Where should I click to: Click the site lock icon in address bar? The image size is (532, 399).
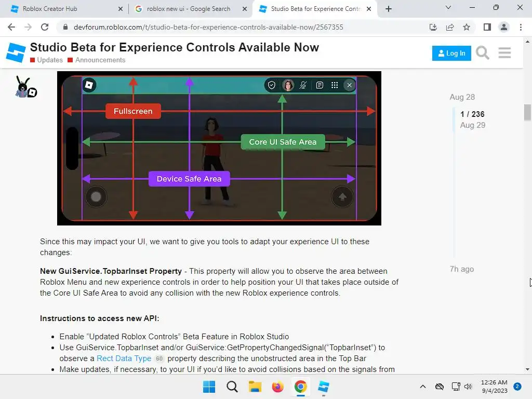pos(65,27)
